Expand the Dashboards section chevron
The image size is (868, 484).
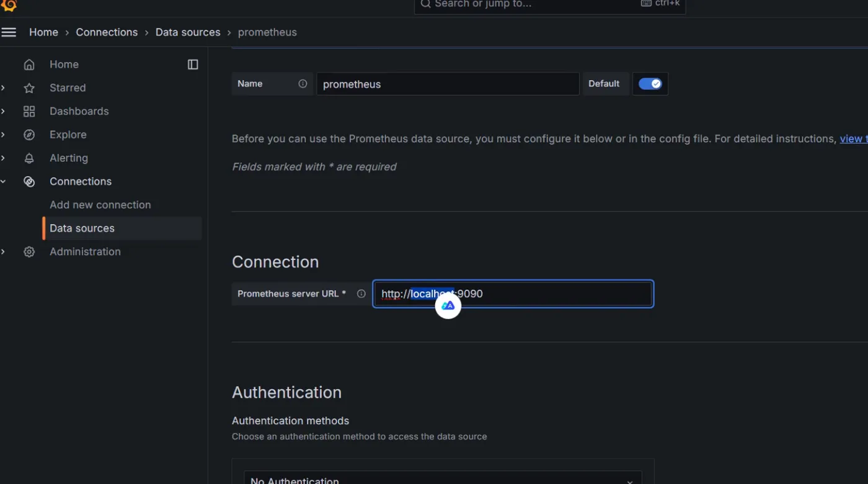(x=3, y=112)
